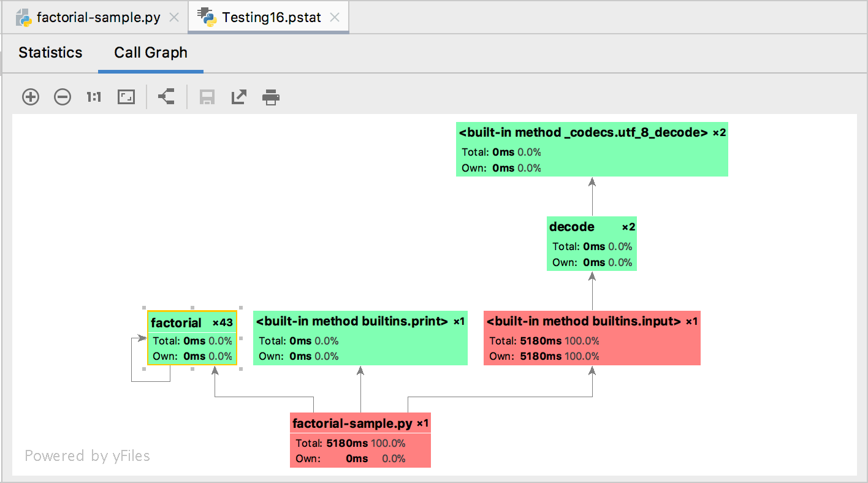Select the Call Graph tab
This screenshot has width=868, height=483.
pos(150,53)
